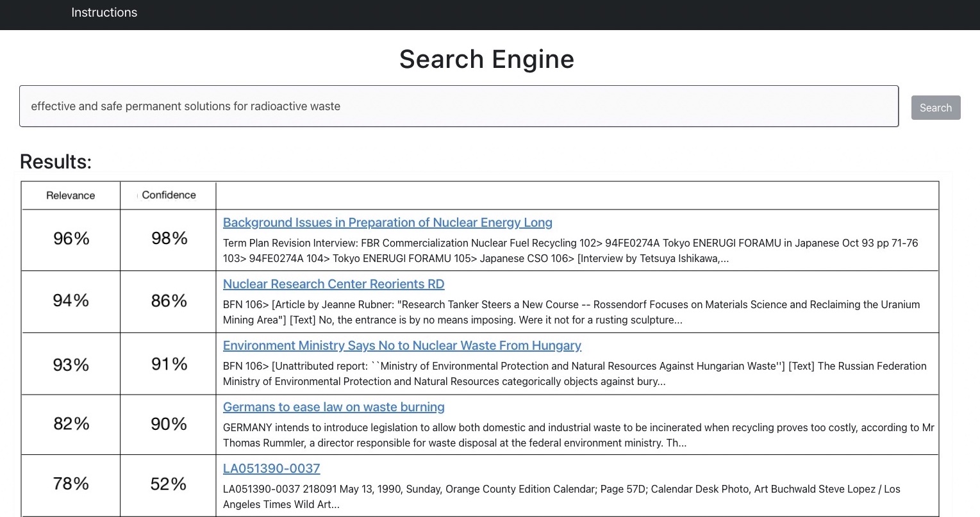Click the Confidence column header
Viewport: 980px width, 517px height.
click(x=169, y=195)
